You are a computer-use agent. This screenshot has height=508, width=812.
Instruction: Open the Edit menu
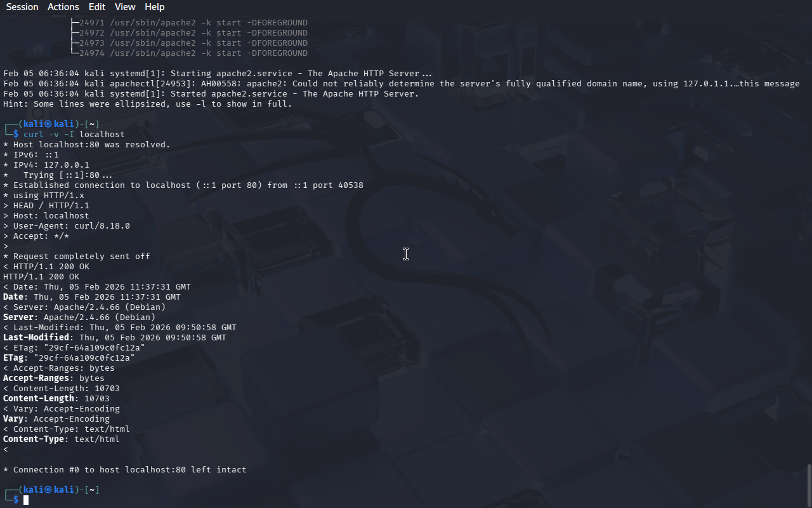click(97, 7)
